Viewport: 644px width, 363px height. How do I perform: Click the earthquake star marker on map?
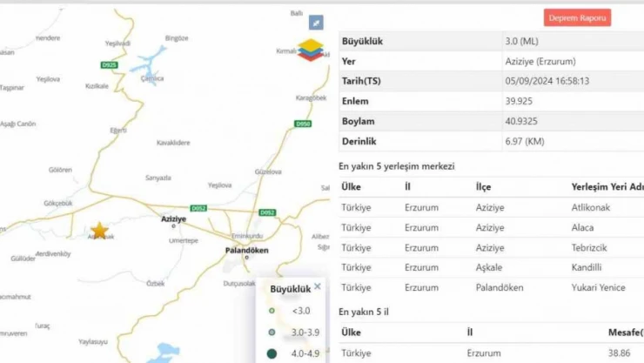[99, 230]
